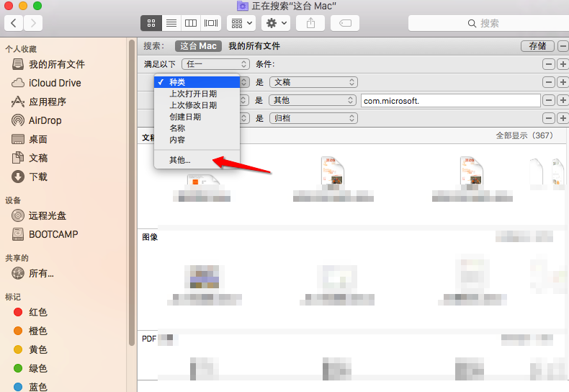Open the gear action menu
Viewport: 569px width, 392px height.
coord(276,23)
